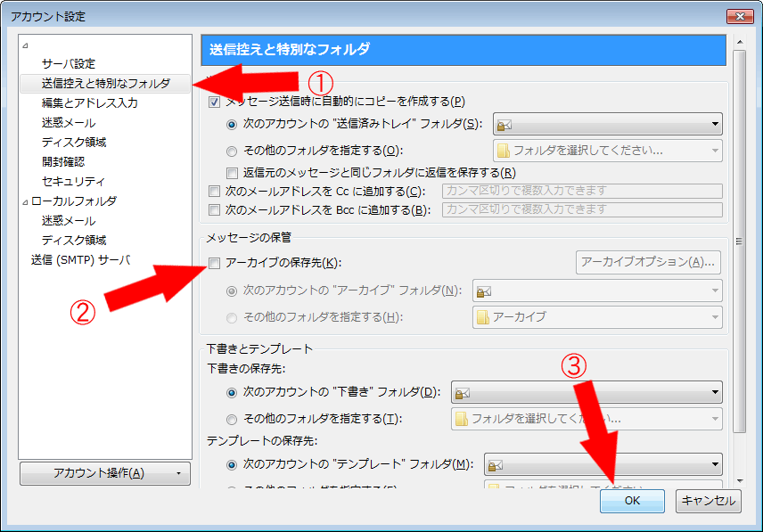
Task: Enable 次のメールアドレスを Cc に追加する checkbox
Action: [x=214, y=191]
